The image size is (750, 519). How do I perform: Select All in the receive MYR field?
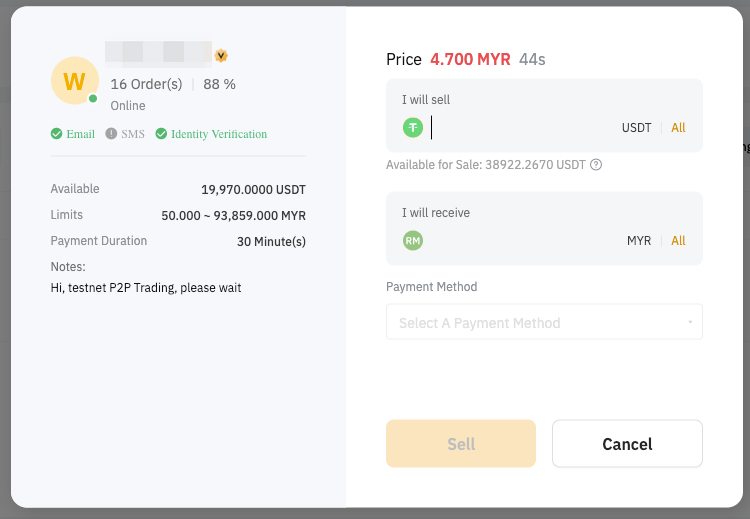678,241
